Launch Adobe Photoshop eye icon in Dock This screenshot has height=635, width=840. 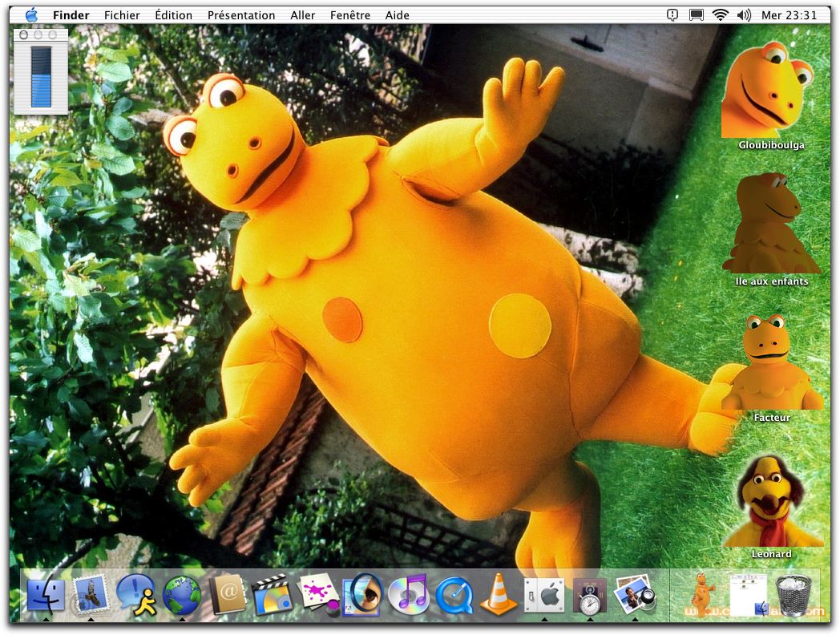pyautogui.click(x=362, y=595)
